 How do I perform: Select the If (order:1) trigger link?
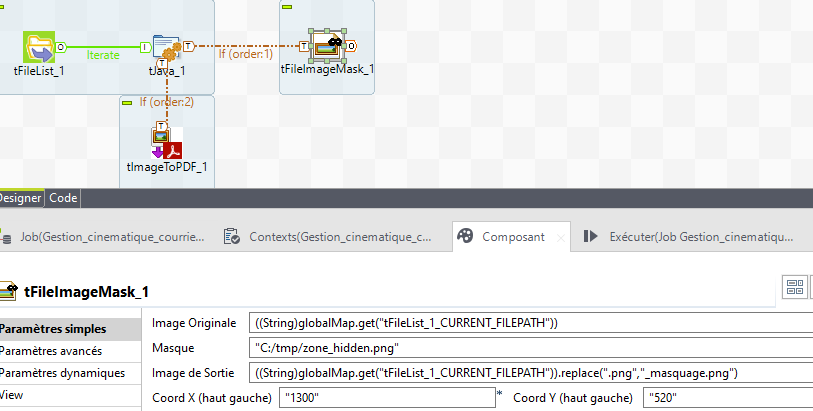click(x=245, y=54)
